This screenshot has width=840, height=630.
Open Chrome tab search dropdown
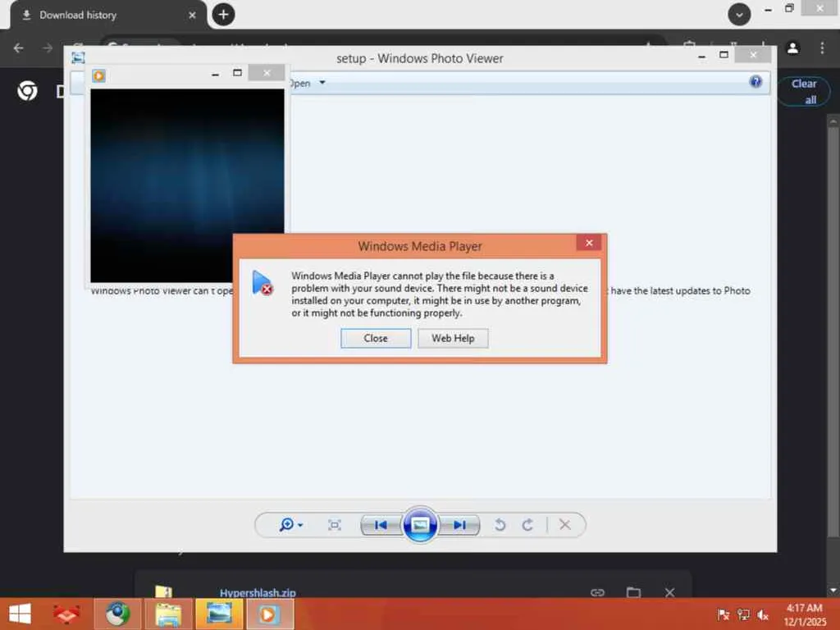coord(739,15)
